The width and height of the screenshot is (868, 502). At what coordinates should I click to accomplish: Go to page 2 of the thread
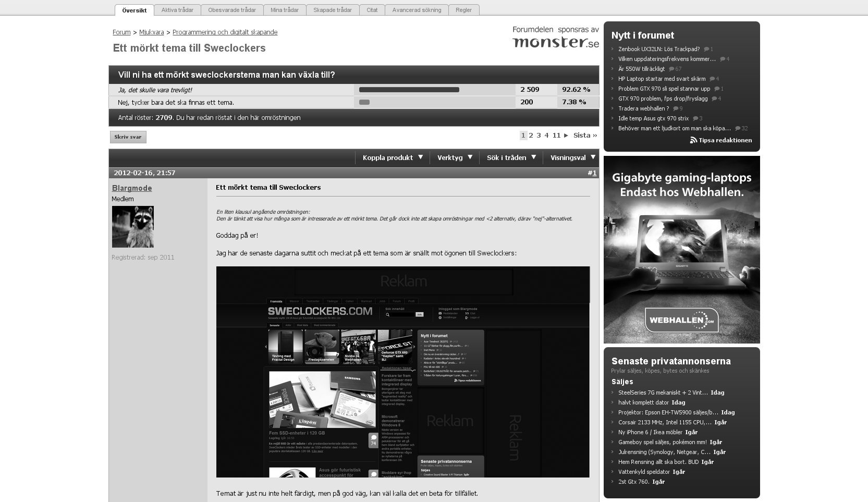tap(531, 136)
